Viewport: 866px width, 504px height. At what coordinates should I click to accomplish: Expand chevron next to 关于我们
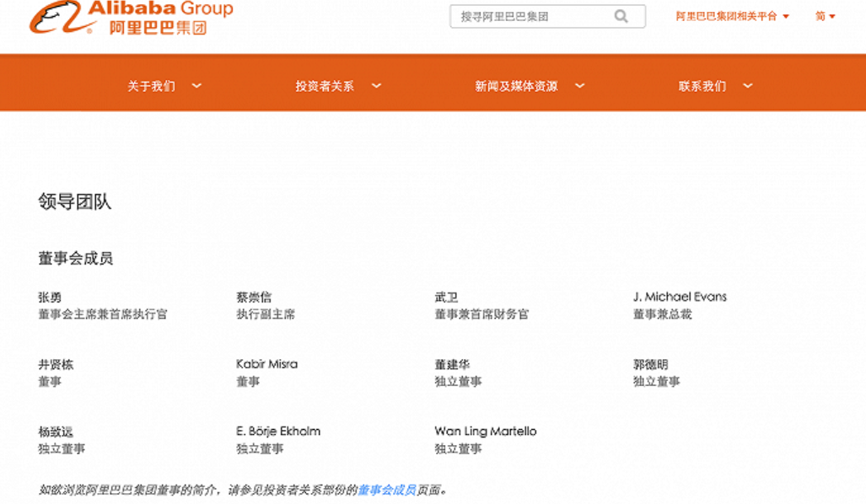pos(196,86)
